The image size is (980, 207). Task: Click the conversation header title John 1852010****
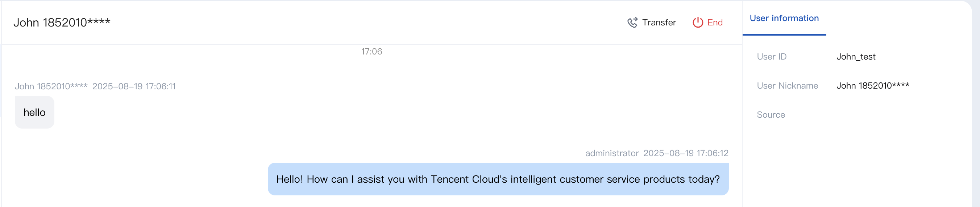tap(62, 23)
